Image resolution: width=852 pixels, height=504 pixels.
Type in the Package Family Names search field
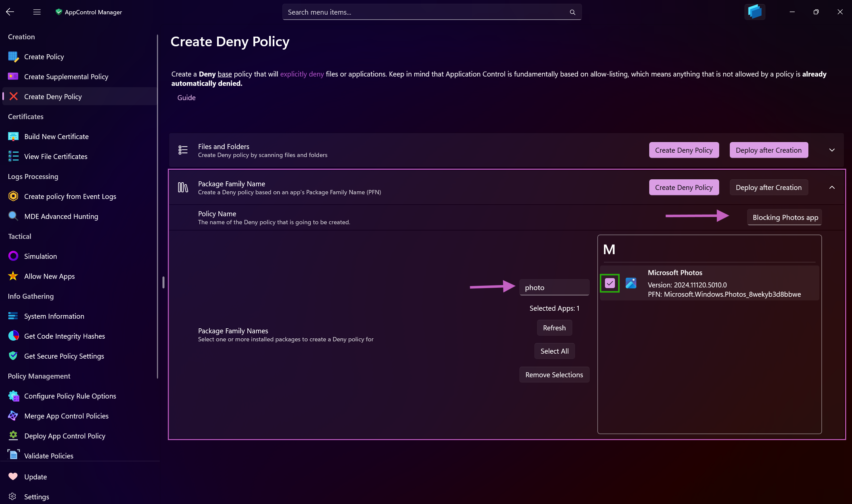pyautogui.click(x=554, y=287)
